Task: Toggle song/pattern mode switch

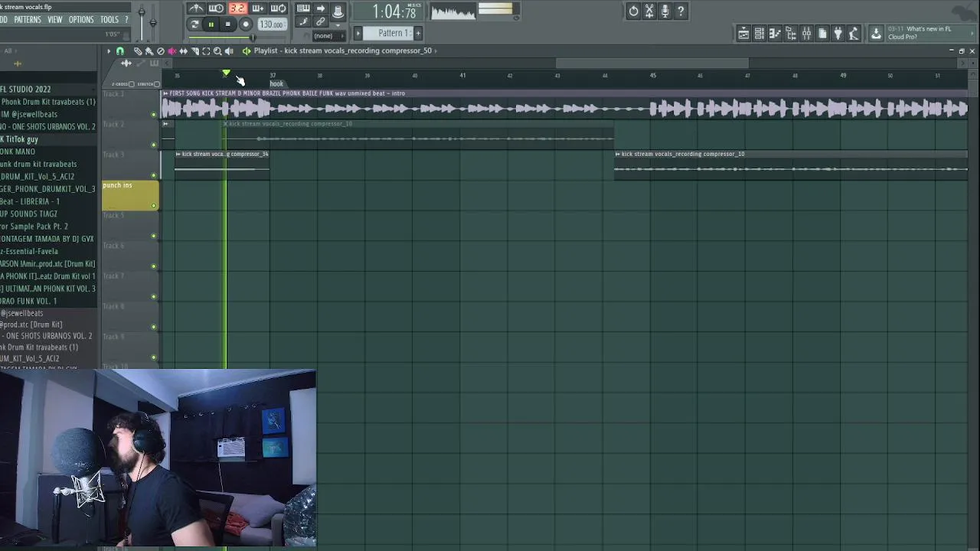Action: 194,24
